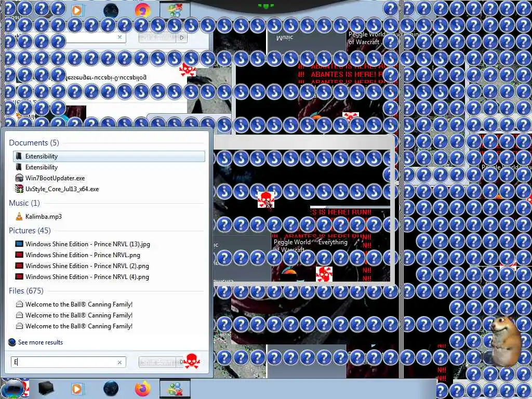Click the Pictures (45) group header
This screenshot has width=532, height=399.
(30, 231)
